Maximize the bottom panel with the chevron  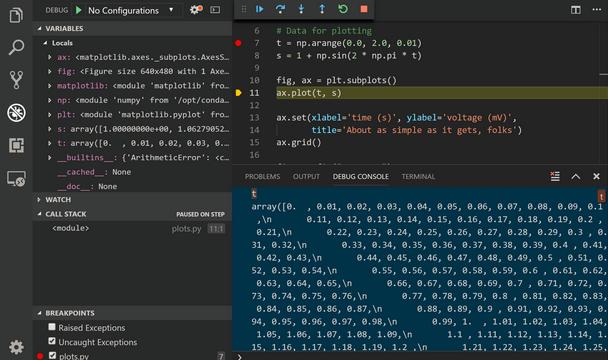coord(576,177)
